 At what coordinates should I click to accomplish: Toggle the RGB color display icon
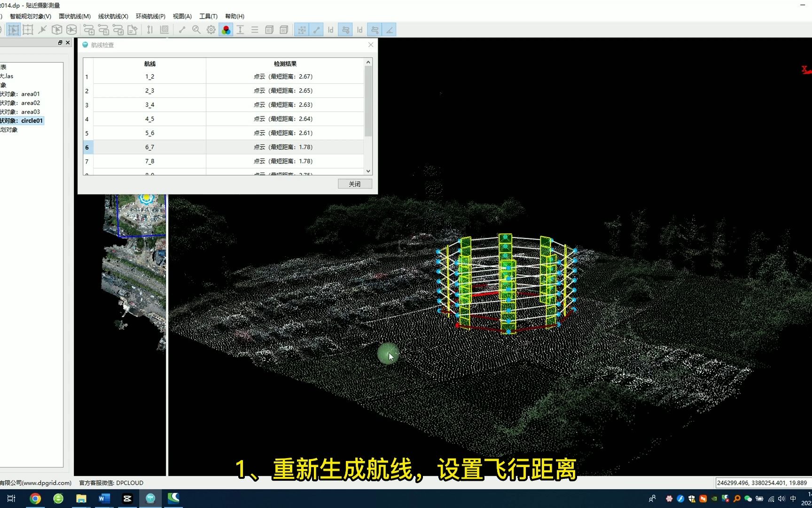(226, 30)
